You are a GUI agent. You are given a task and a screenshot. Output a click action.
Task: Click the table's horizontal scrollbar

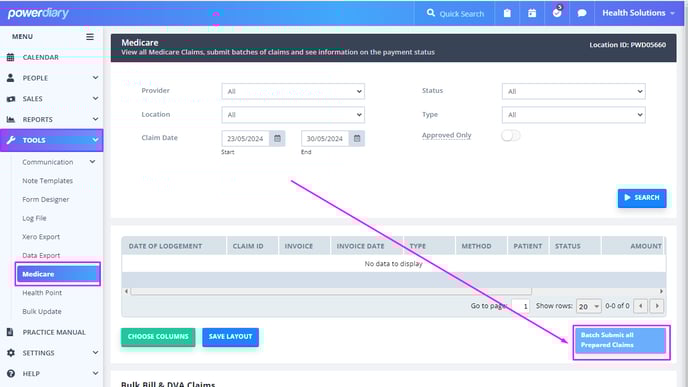pyautogui.click(x=331, y=291)
